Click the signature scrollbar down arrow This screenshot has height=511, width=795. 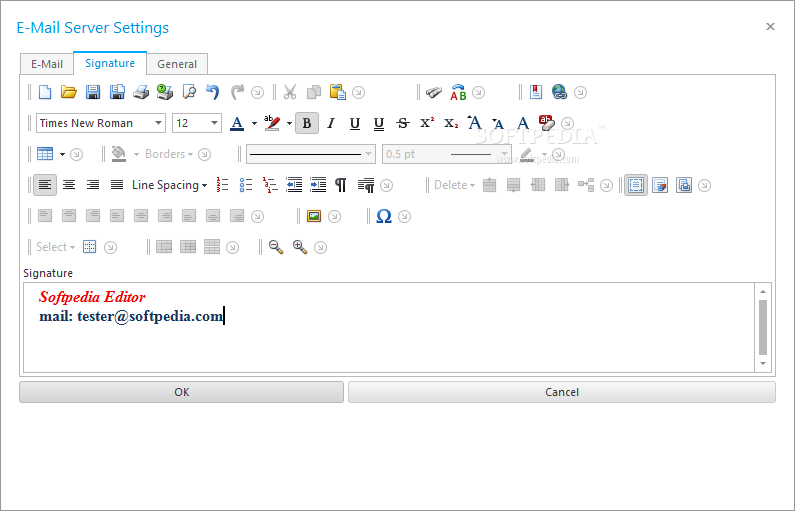[x=763, y=363]
